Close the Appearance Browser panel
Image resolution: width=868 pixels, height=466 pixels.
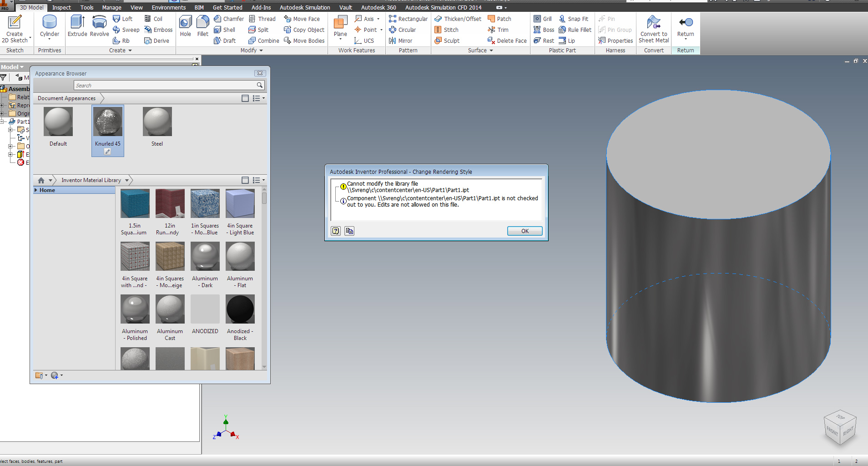260,73
